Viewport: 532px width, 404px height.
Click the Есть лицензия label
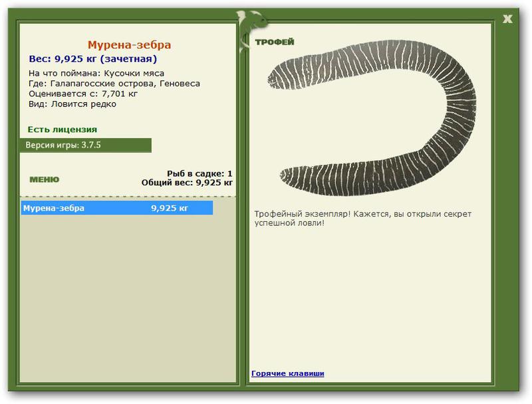click(x=63, y=130)
